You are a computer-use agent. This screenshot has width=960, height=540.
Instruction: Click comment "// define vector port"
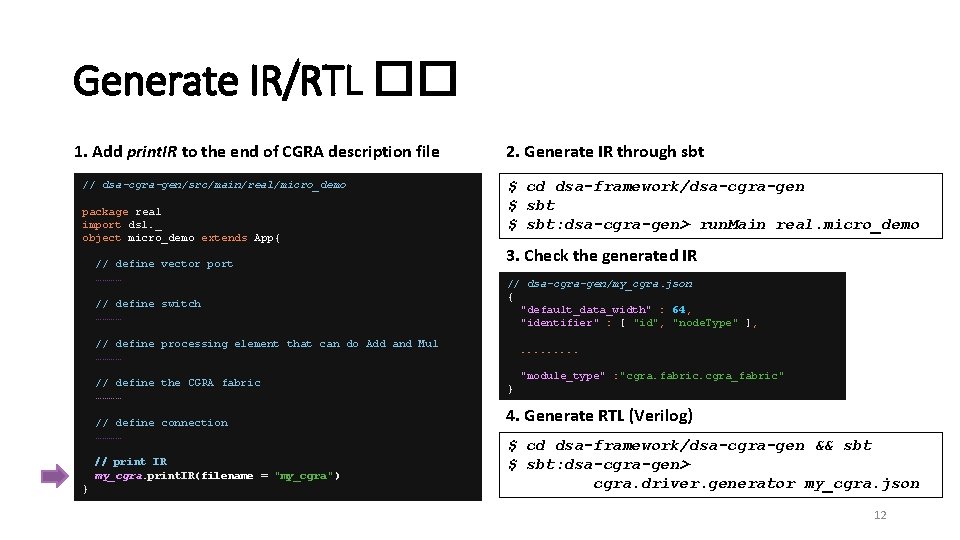tap(164, 264)
